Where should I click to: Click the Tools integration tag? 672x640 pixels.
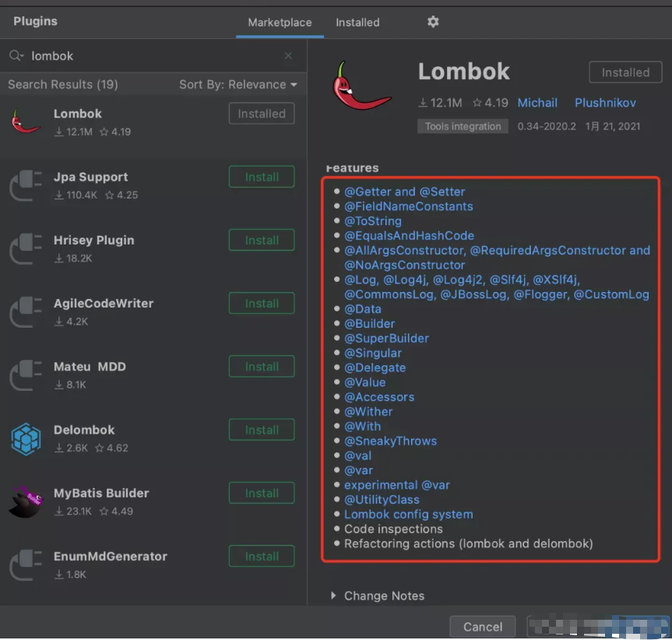point(463,126)
